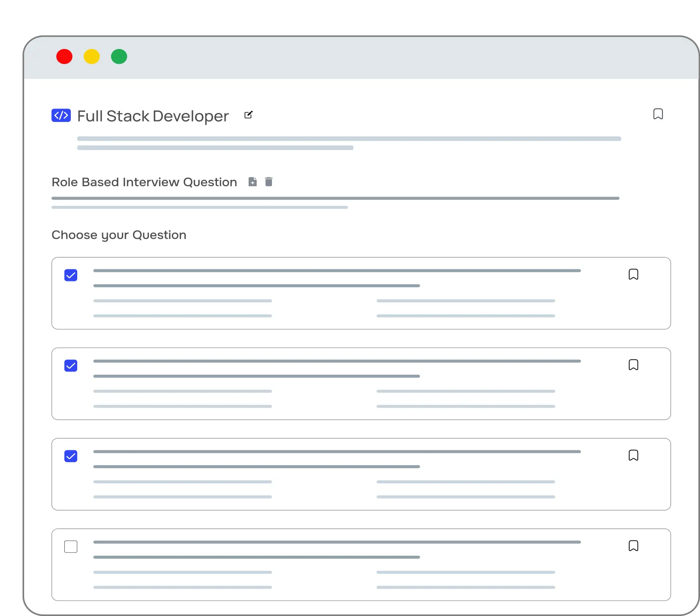Viewport: 700px width, 616px height.
Task: Click the trash icon to delete question set
Action: tap(269, 182)
